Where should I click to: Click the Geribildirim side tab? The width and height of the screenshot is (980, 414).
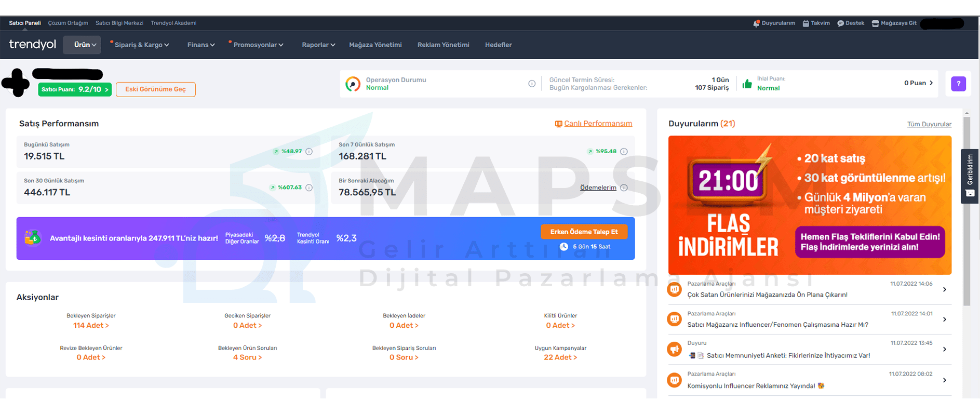pos(970,176)
